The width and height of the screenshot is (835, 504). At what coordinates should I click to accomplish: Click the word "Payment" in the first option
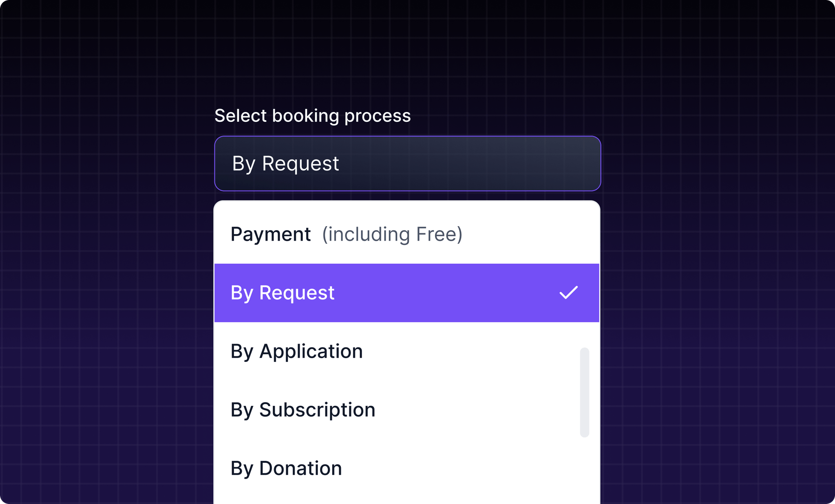[271, 234]
